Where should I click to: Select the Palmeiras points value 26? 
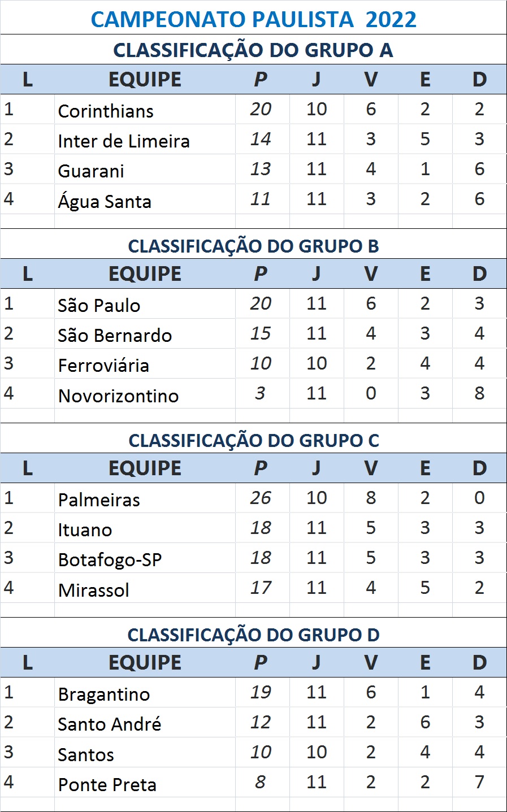tap(261, 498)
